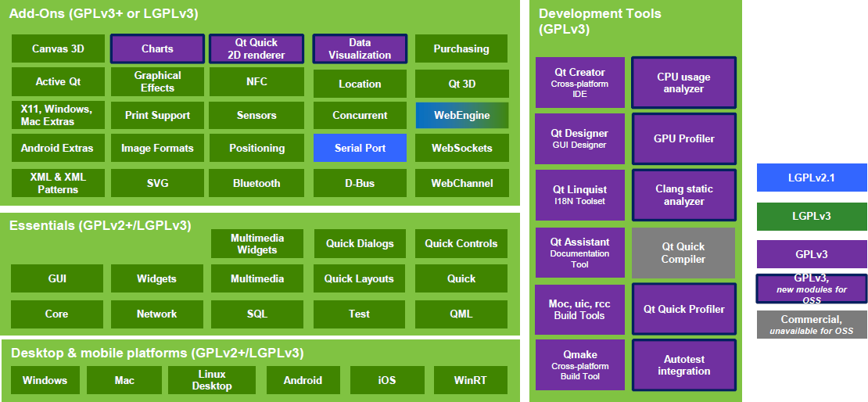Select the Linux Desktop platform box

click(212, 380)
